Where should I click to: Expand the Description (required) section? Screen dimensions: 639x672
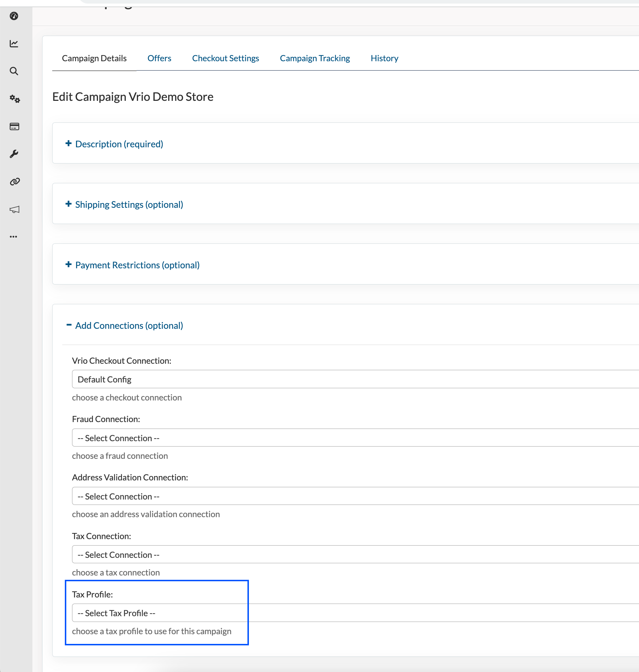119,144
